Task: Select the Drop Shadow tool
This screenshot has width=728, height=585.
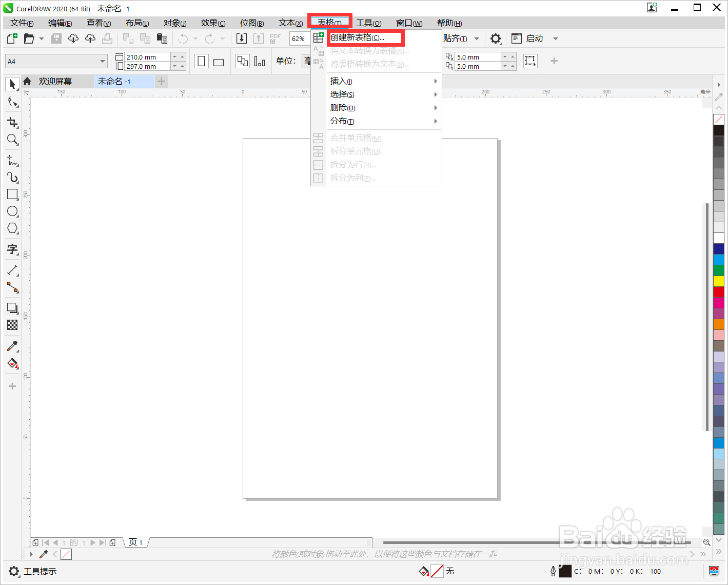Action: click(12, 308)
